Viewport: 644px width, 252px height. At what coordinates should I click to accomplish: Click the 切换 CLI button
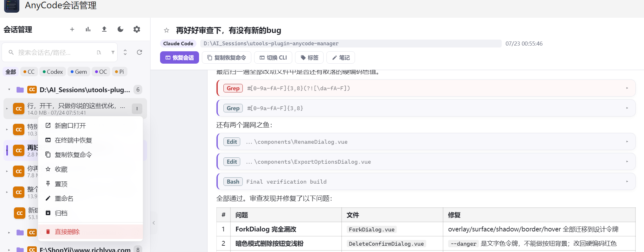[273, 58]
